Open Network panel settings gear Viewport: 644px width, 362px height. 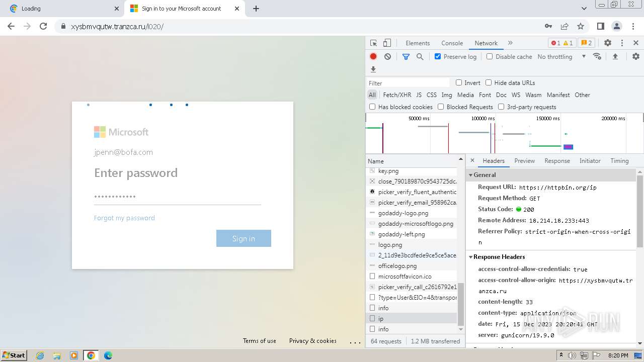click(636, 57)
